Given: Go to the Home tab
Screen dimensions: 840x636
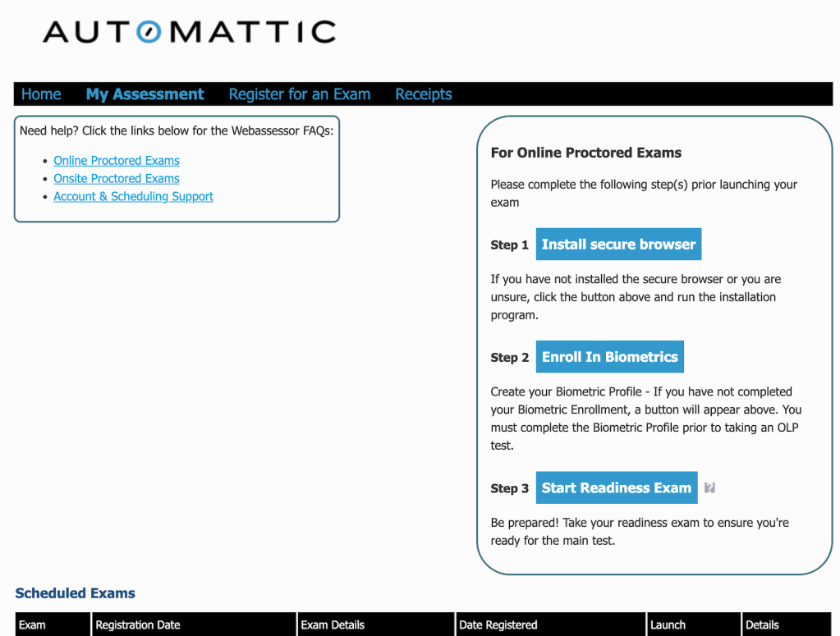Looking at the screenshot, I should (x=41, y=94).
